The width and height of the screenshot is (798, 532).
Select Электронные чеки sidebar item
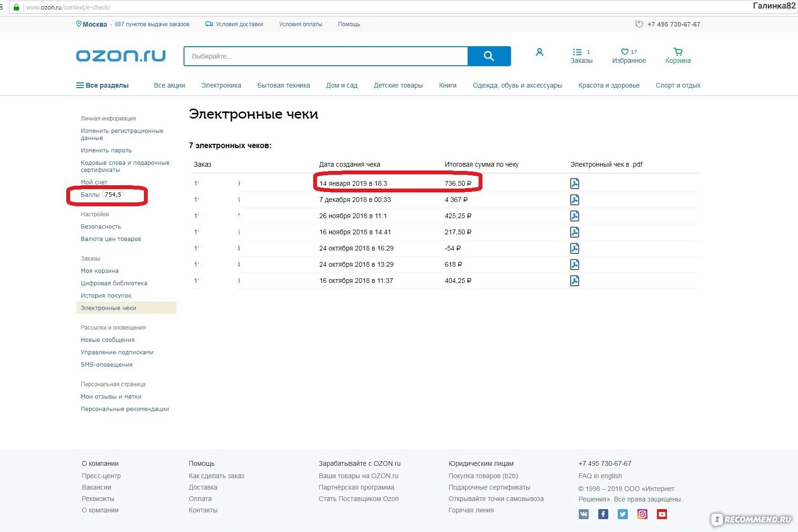[126, 308]
